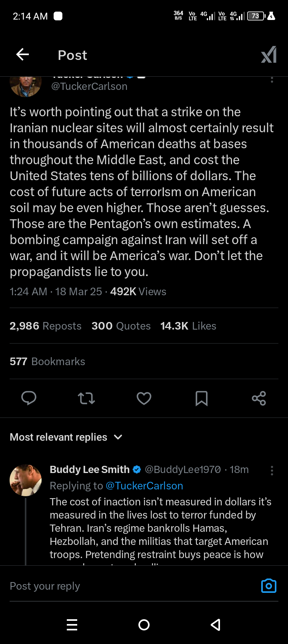Open more options for Tucker Carlson post
Screen dimensions: 288x644
tap(272, 80)
